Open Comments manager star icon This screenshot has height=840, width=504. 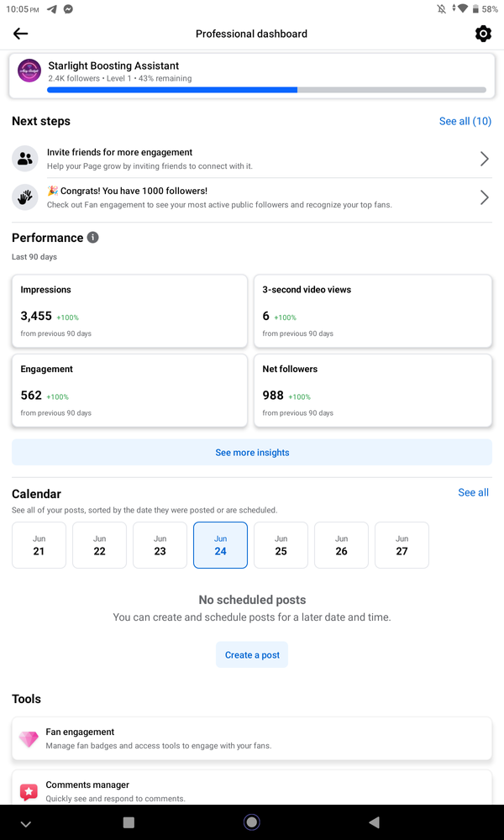[x=29, y=791]
